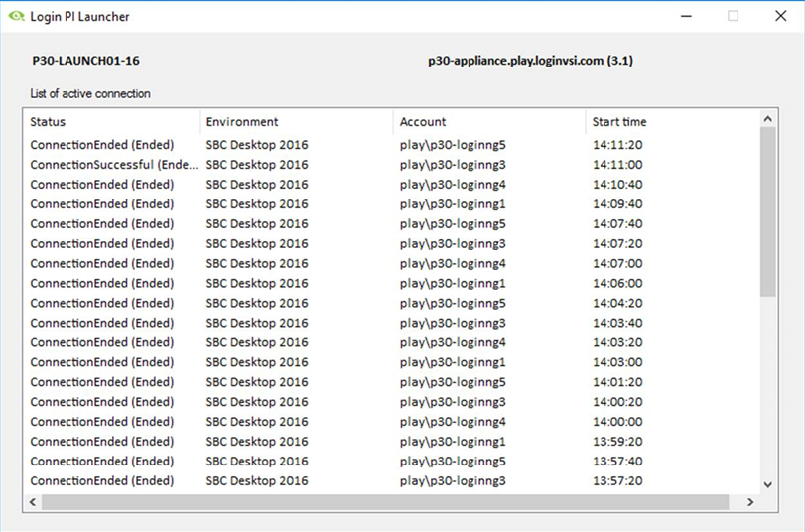Viewport: 805px width, 532px height.
Task: Select the row starting at 14:00:20
Action: (392, 402)
